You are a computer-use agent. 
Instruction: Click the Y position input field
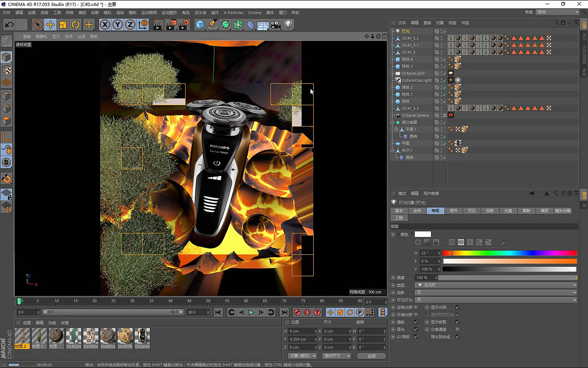302,339
